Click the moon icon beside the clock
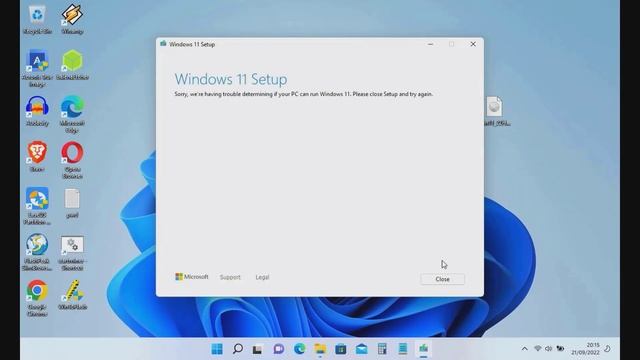The height and width of the screenshot is (360, 640). click(x=608, y=349)
